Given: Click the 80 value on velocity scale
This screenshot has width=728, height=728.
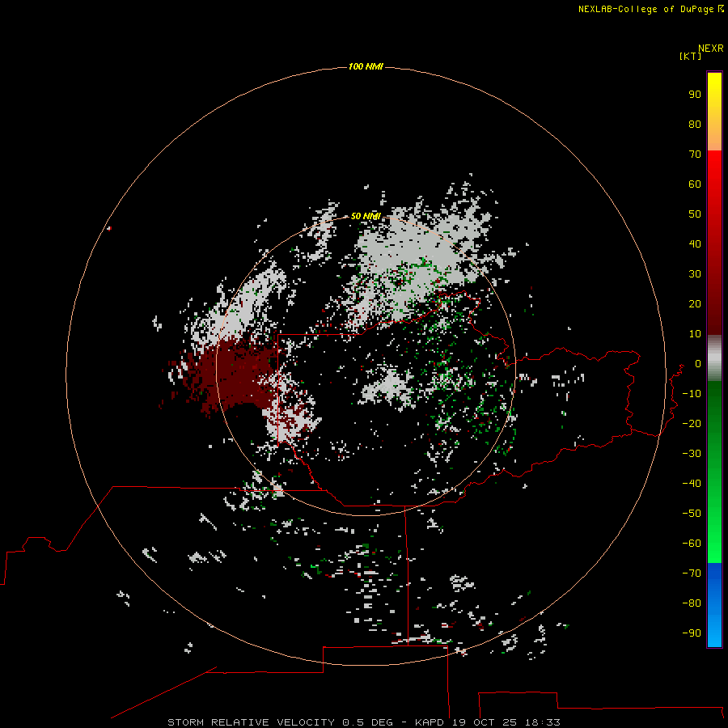Looking at the screenshot, I should tap(695, 125).
